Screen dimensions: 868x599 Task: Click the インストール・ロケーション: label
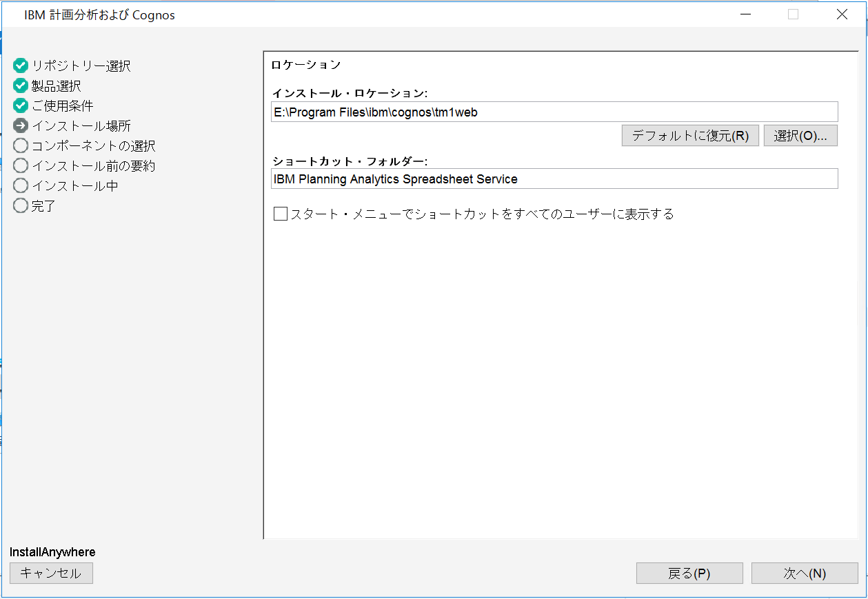tap(350, 93)
